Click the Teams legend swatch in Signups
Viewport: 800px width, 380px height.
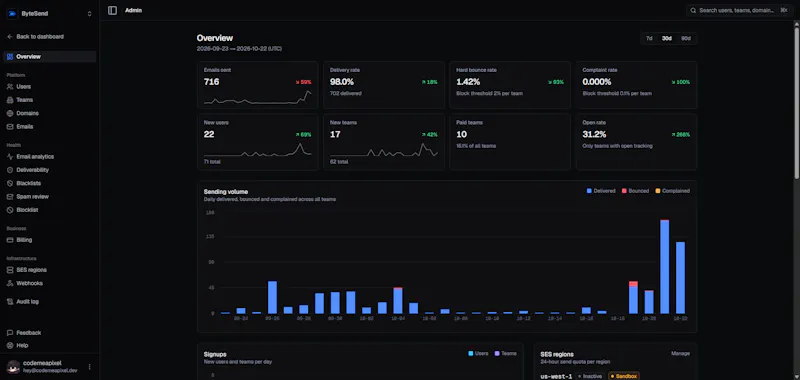[x=497, y=353]
